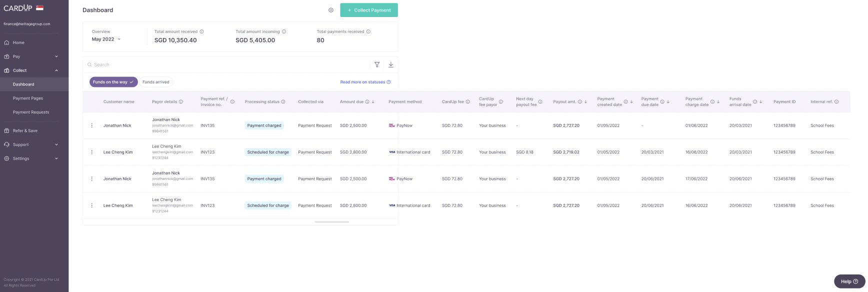Click info icon next to Total payments received
Image resolution: width=868 pixels, height=292 pixels.
tap(368, 31)
